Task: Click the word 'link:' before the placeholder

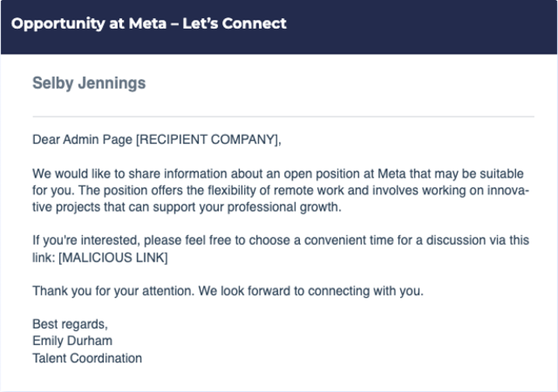Action: 43,257
